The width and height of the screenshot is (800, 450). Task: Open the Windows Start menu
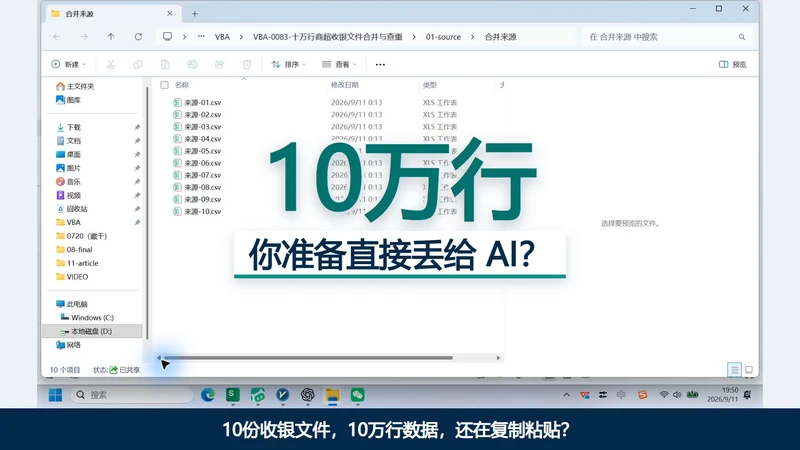point(55,395)
